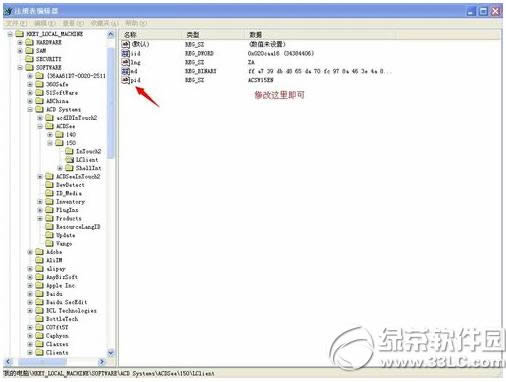The image size is (506, 382).
Task: Click the InTouch2 folder icon under 150
Action: (69, 151)
